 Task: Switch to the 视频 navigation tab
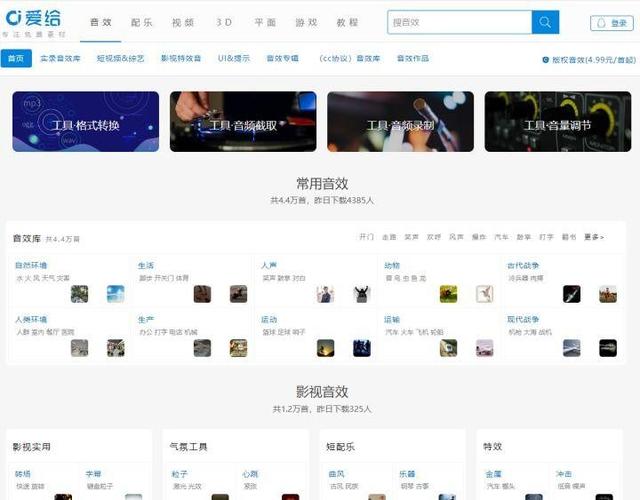(183, 22)
